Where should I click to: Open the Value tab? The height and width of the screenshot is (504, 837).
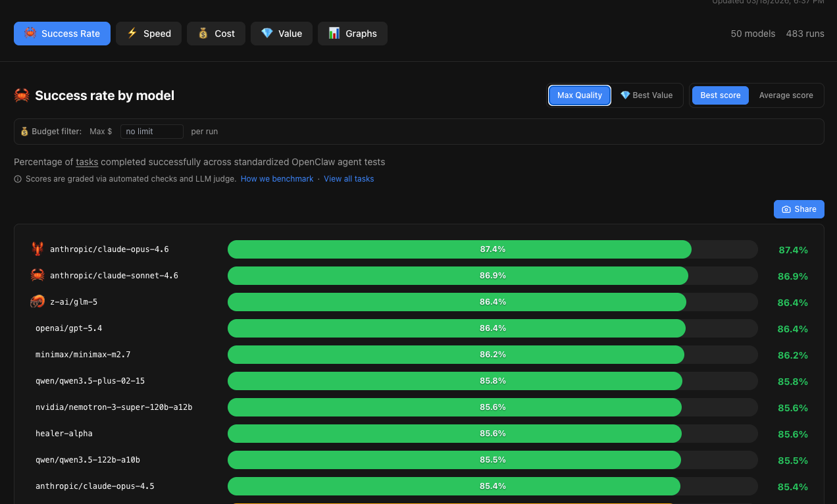282,34
